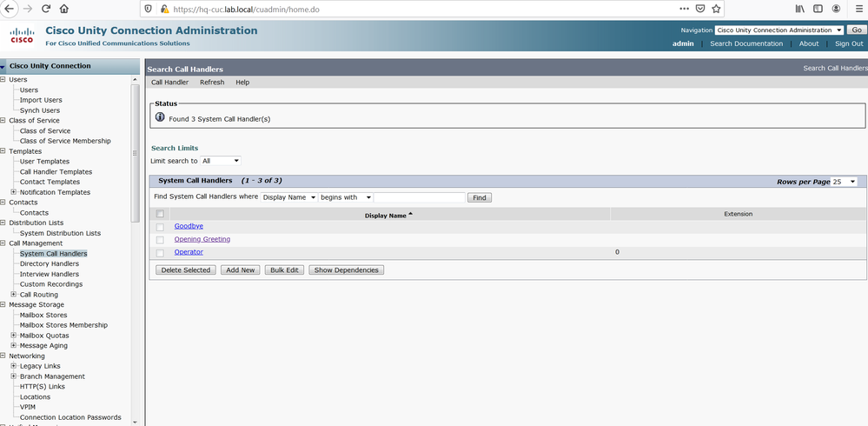Open the Operator call handler link

pyautogui.click(x=189, y=252)
